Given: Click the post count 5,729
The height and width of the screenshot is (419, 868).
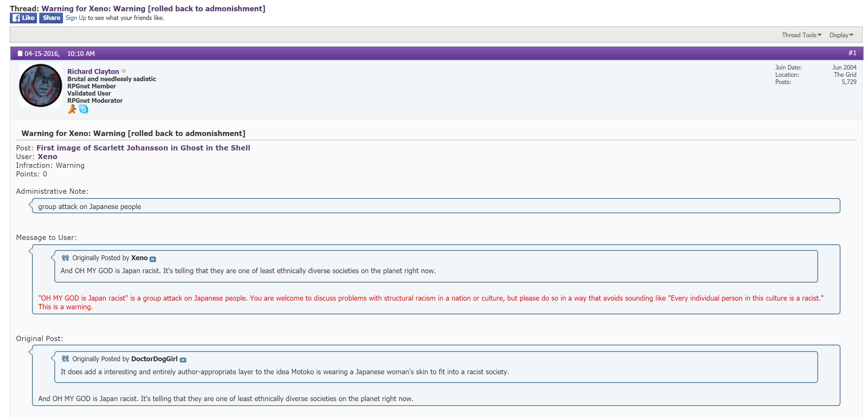Looking at the screenshot, I should pyautogui.click(x=849, y=82).
